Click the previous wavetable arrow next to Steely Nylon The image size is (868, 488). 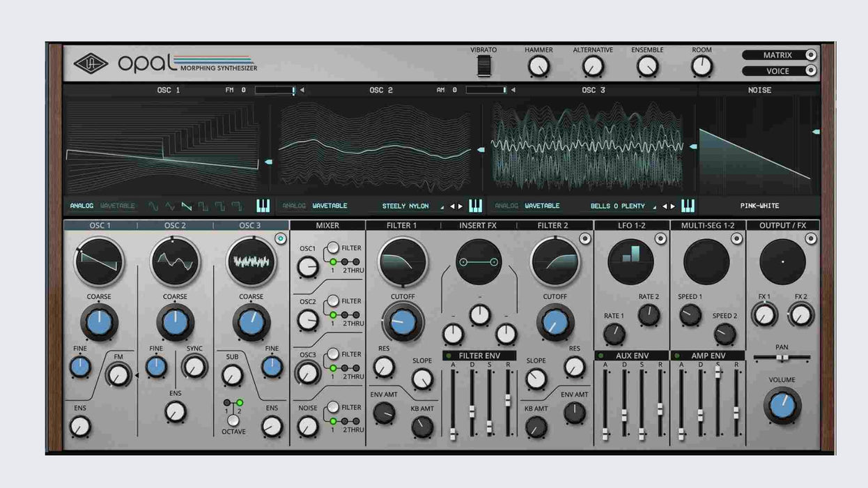[x=451, y=206]
